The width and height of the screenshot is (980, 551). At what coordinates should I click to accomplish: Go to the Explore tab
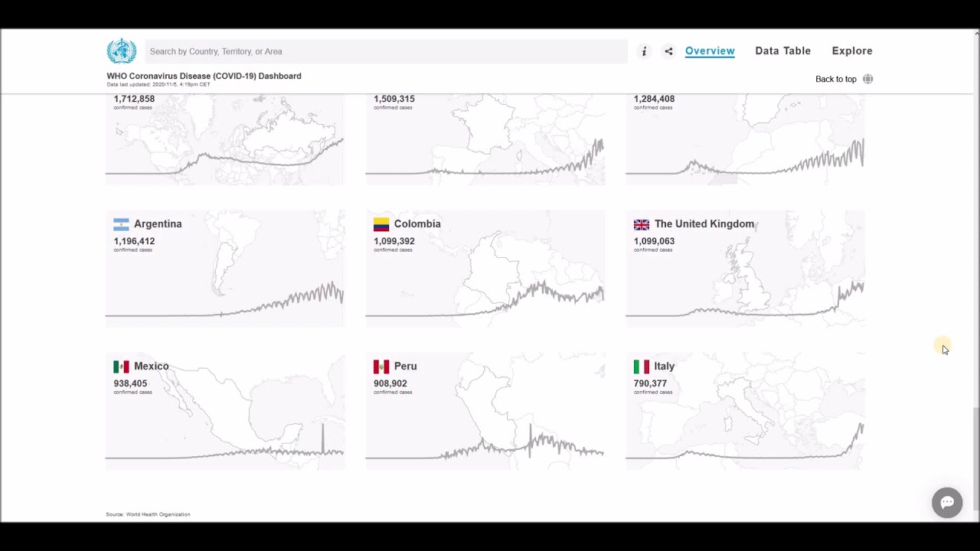pos(852,51)
